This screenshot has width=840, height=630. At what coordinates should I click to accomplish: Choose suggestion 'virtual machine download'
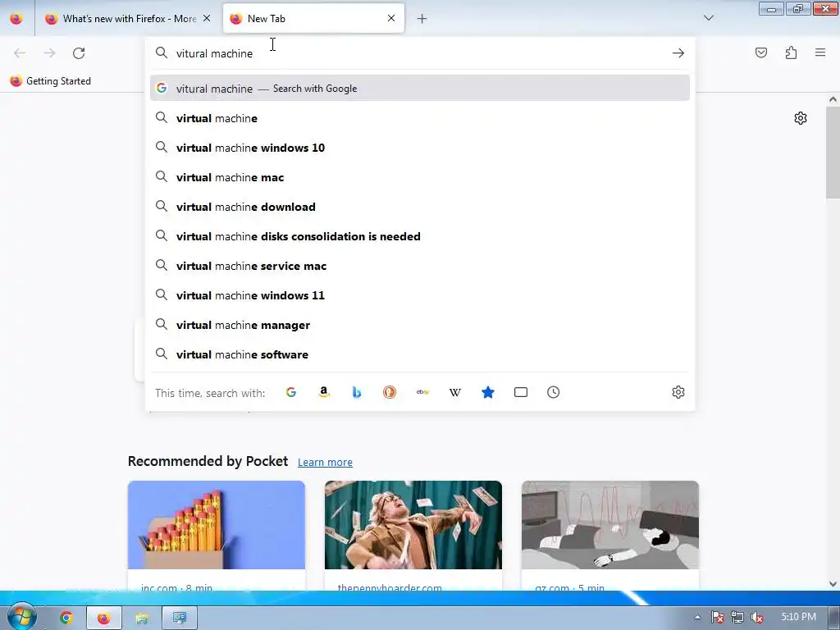tap(420, 207)
